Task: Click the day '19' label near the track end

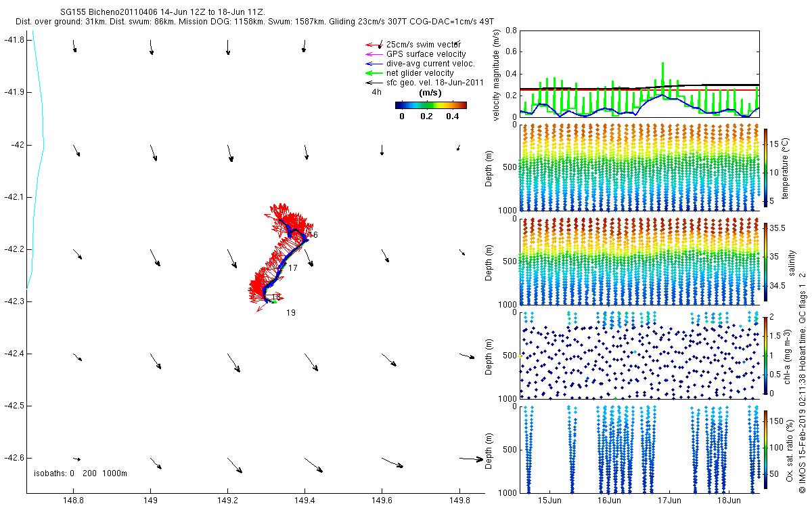Action: coord(291,313)
